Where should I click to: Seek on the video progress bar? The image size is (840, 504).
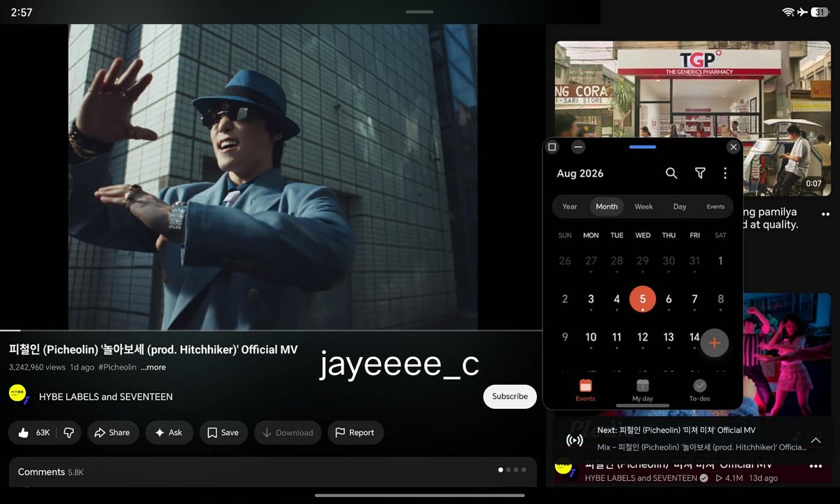coord(271,330)
